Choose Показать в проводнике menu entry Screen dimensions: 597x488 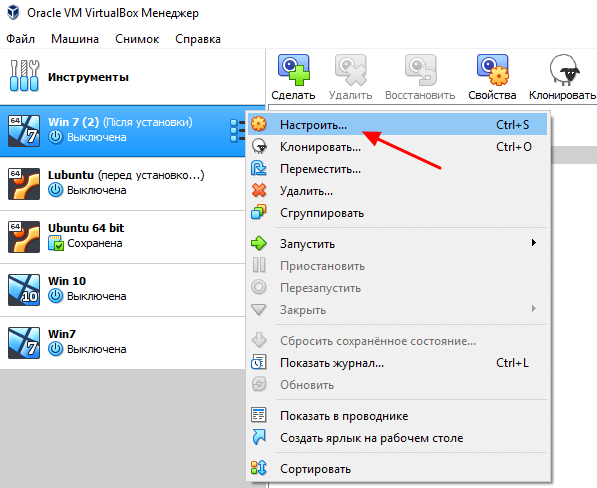(397, 416)
